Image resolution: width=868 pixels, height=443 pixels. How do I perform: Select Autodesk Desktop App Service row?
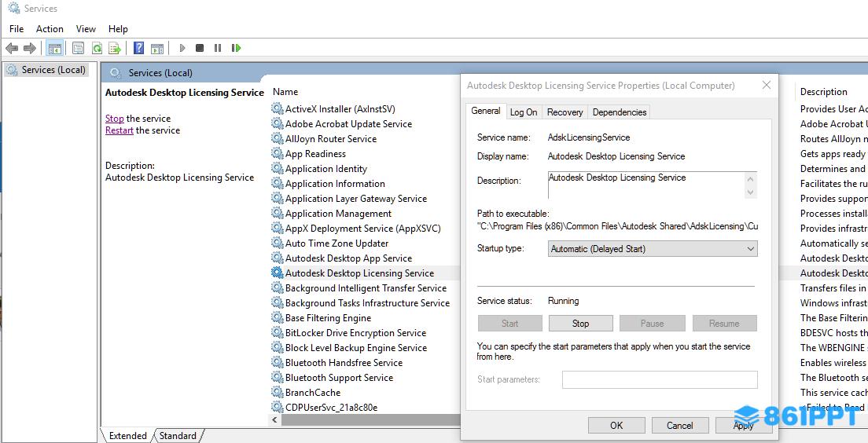pyautogui.click(x=366, y=258)
